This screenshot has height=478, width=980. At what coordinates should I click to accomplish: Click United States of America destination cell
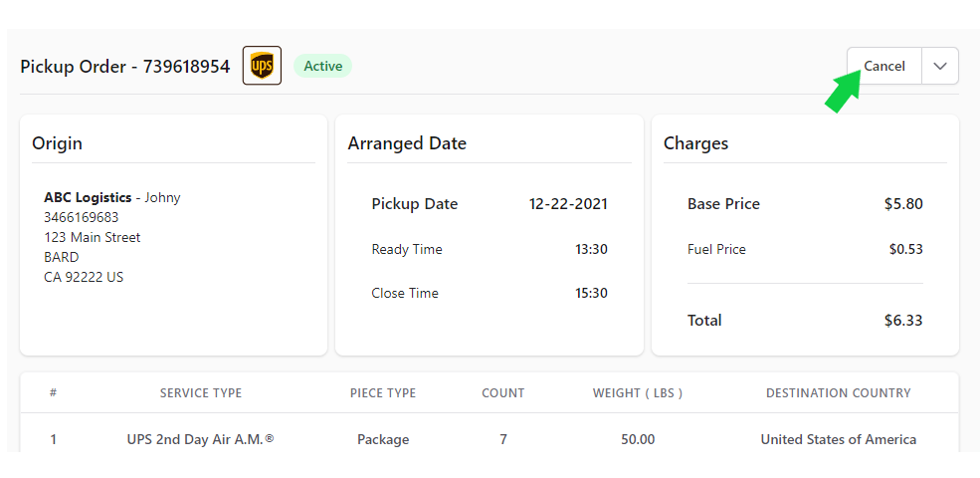tap(838, 440)
